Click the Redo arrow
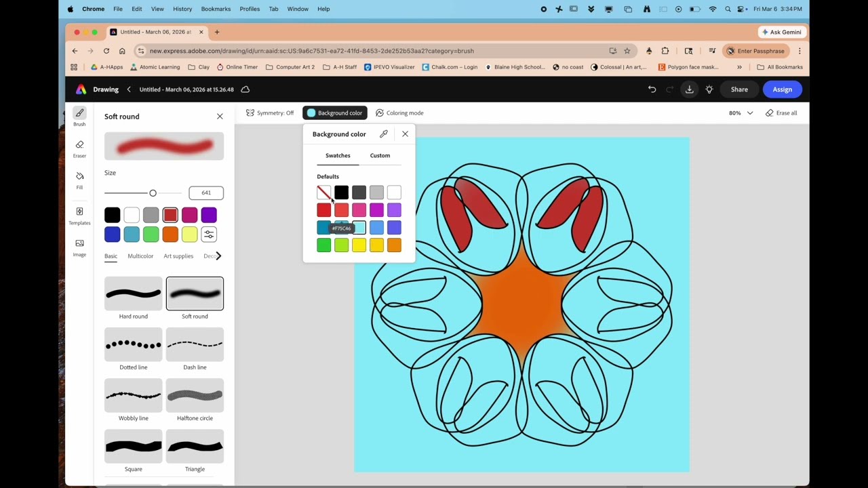868x488 pixels. [670, 89]
